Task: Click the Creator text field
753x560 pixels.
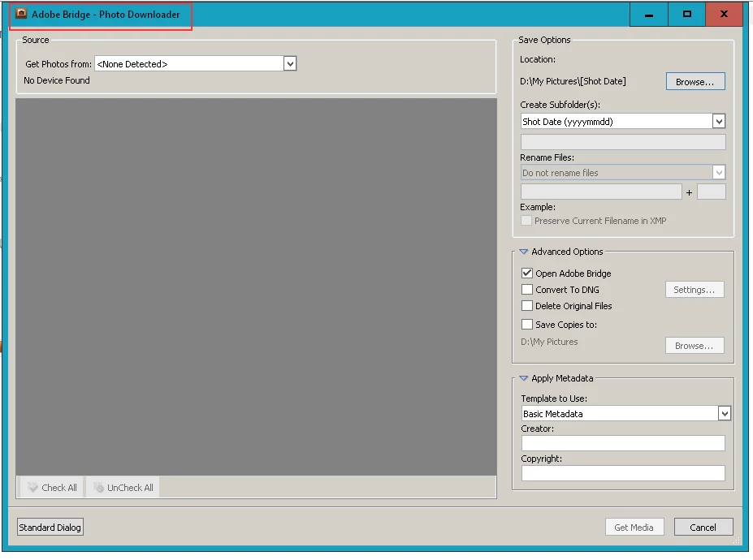Action: click(623, 443)
